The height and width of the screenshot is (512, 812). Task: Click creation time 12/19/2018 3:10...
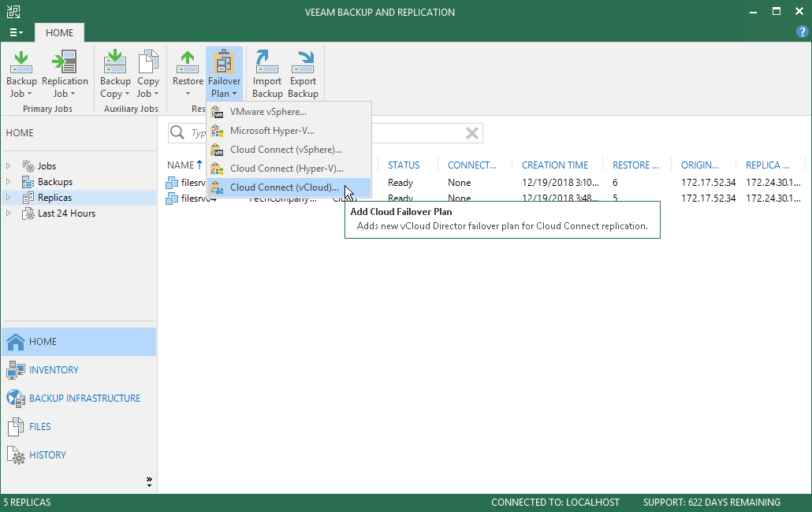coord(561,183)
